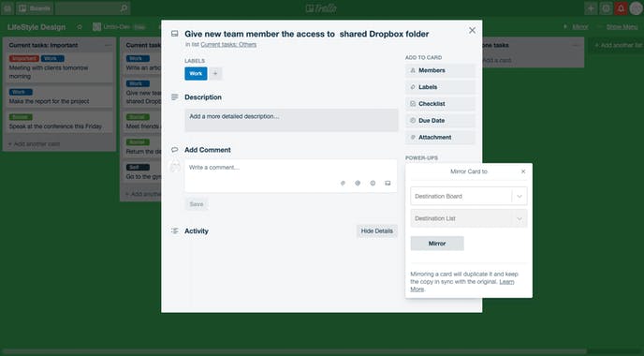
Task: Open the 'Make the report for the project' card
Action: [60, 97]
